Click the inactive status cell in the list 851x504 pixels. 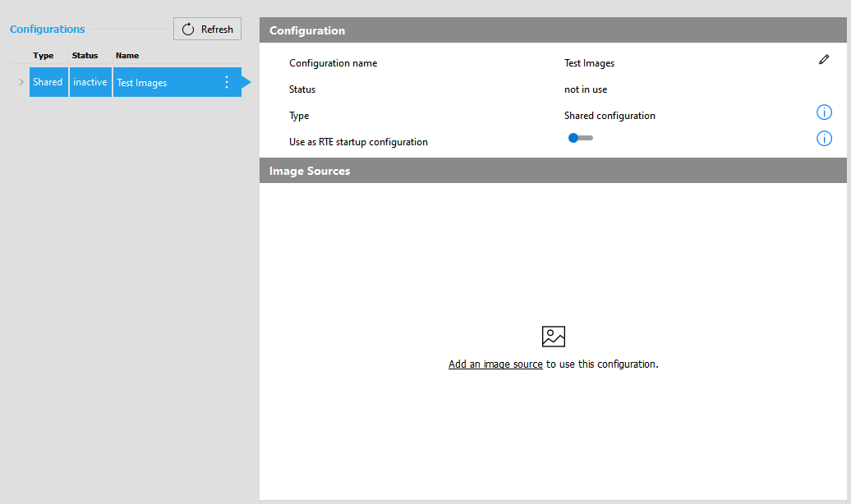(x=90, y=82)
